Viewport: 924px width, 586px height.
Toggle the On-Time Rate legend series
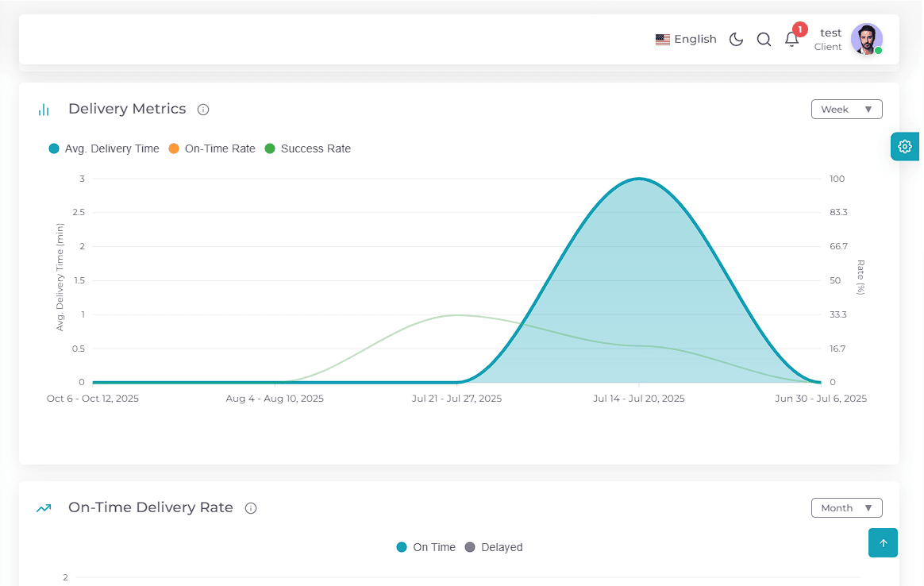(212, 148)
